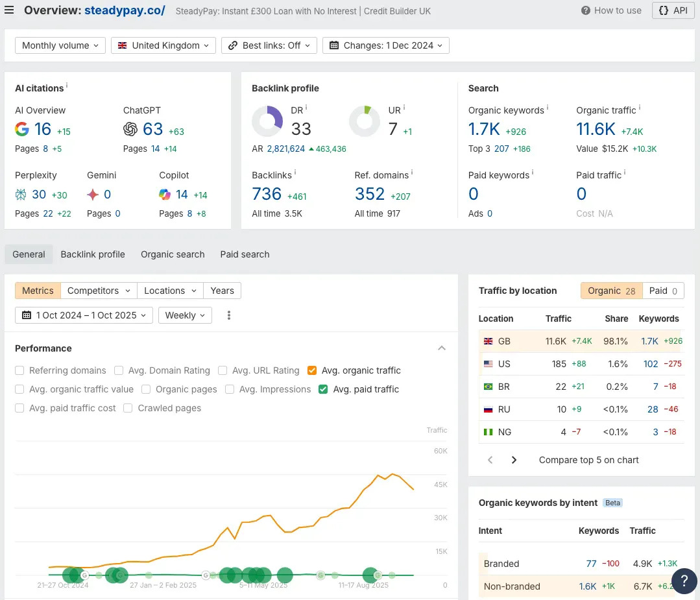Click the RU flag icon
The image size is (700, 600).
489,409
